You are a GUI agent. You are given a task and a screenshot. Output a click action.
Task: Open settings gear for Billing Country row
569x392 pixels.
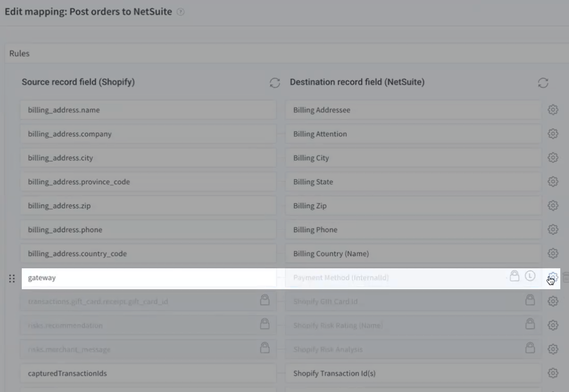coord(553,253)
